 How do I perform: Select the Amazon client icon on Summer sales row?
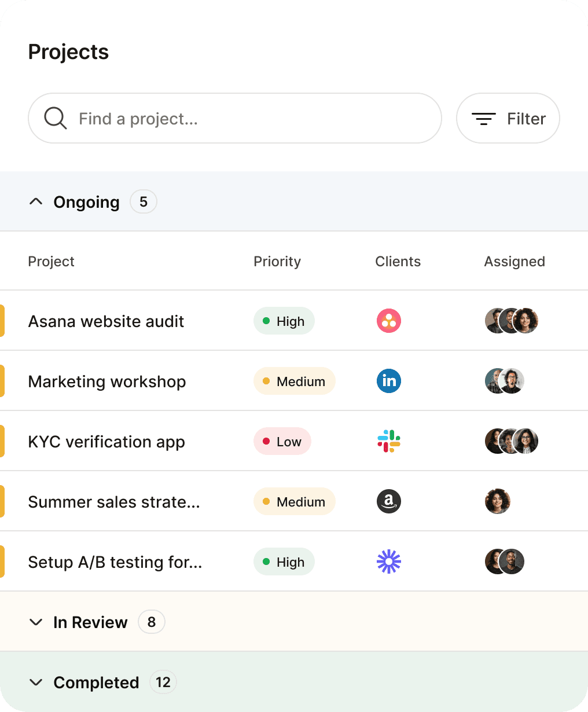(x=388, y=501)
